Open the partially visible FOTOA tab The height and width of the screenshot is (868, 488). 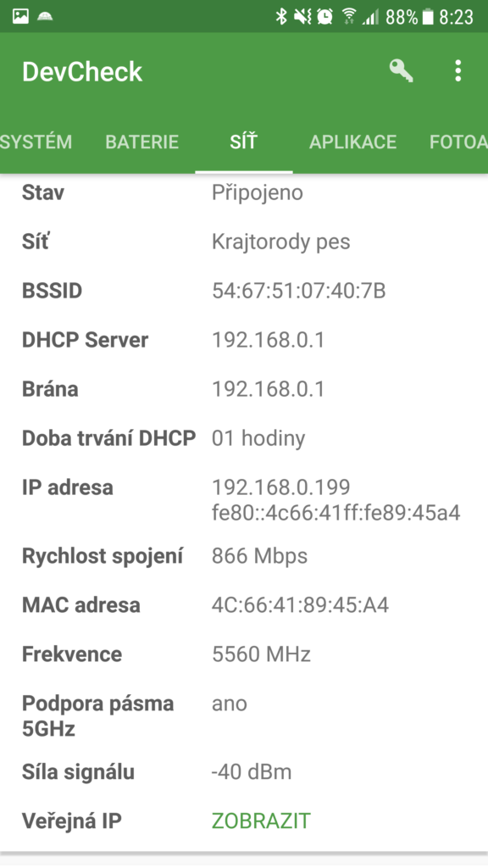point(458,142)
